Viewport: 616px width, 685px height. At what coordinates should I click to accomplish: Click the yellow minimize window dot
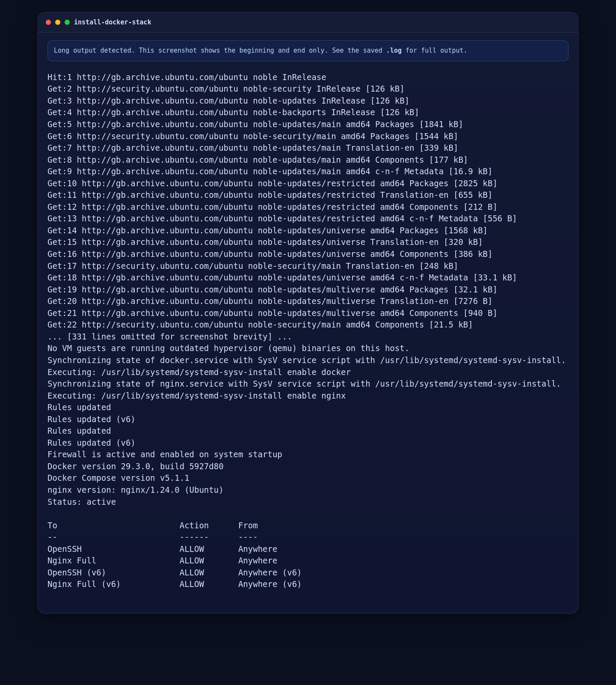(58, 22)
